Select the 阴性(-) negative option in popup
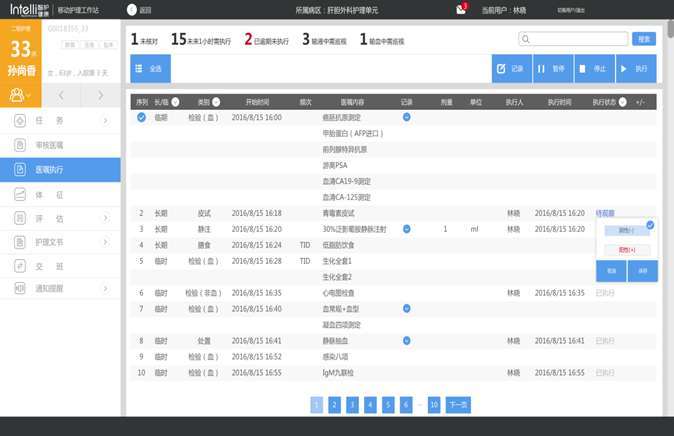674x436 pixels. pos(626,230)
